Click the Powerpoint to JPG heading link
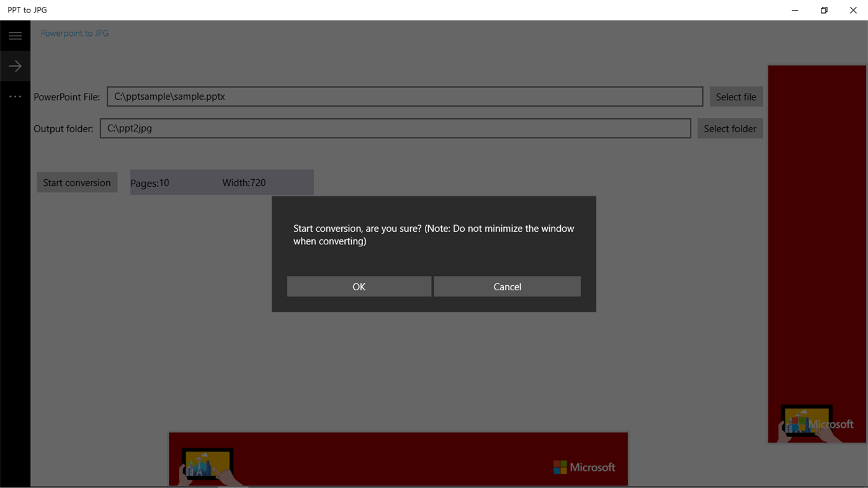868x488 pixels. [x=74, y=33]
